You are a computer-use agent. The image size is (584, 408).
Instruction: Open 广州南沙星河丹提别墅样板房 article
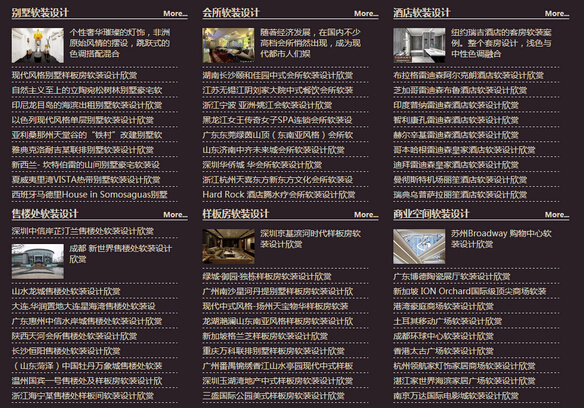click(277, 291)
